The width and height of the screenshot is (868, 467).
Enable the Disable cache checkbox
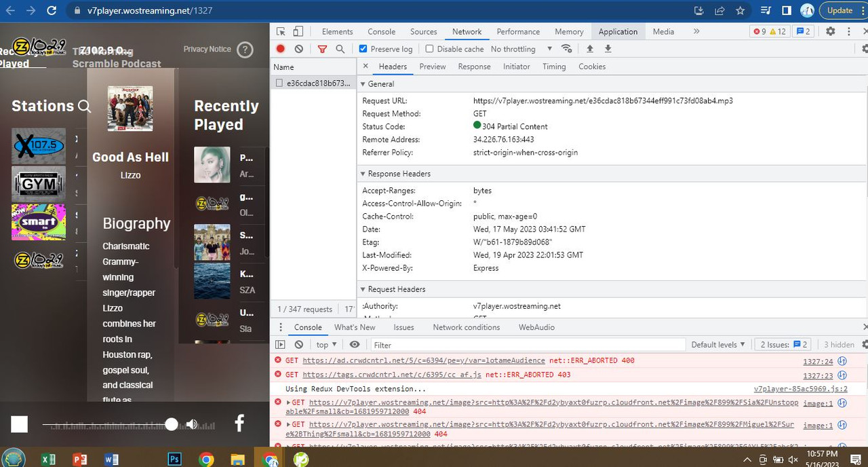pyautogui.click(x=429, y=49)
